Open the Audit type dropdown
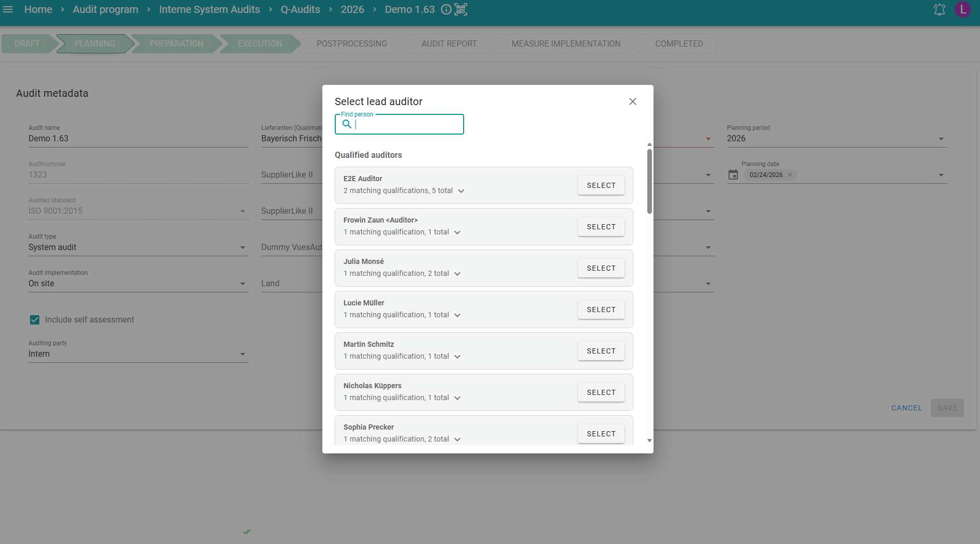The width and height of the screenshot is (980, 544). [x=242, y=247]
